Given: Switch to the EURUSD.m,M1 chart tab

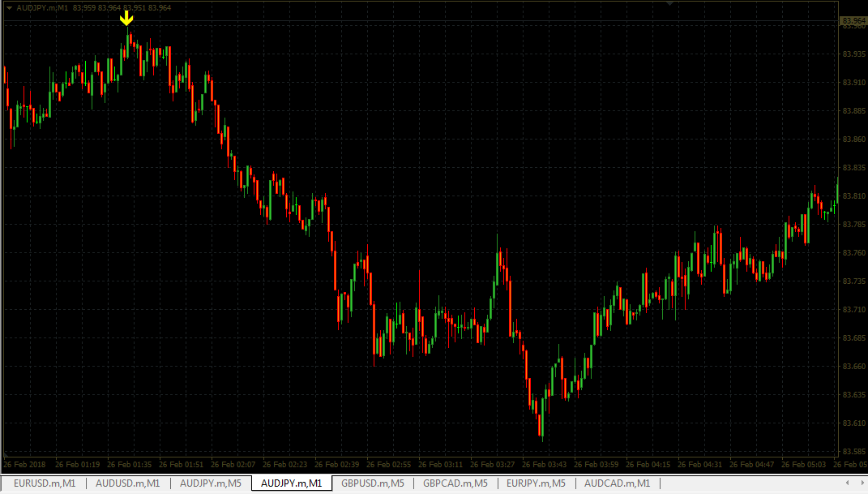Looking at the screenshot, I should [45, 483].
